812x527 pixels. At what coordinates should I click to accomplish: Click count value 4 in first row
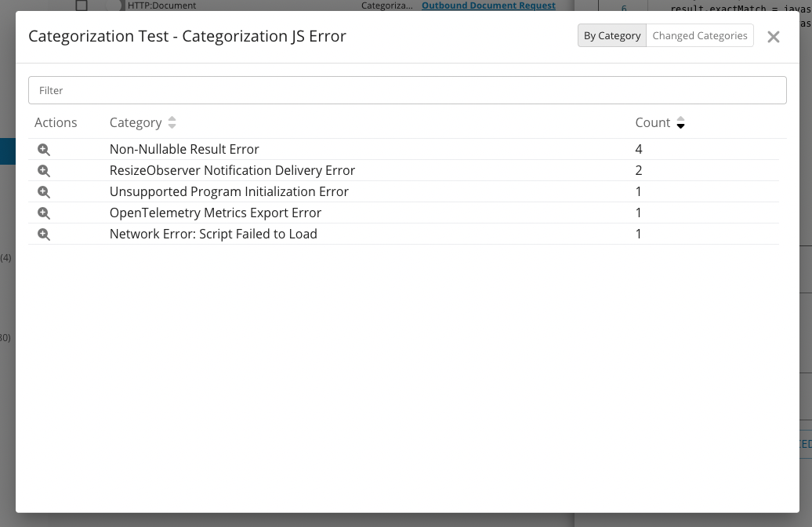(x=639, y=149)
